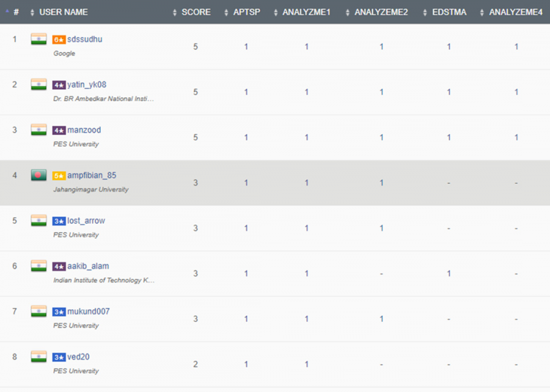The height and width of the screenshot is (392, 550).
Task: Click the 3-star badge beside mukund007
Action: pos(59,312)
